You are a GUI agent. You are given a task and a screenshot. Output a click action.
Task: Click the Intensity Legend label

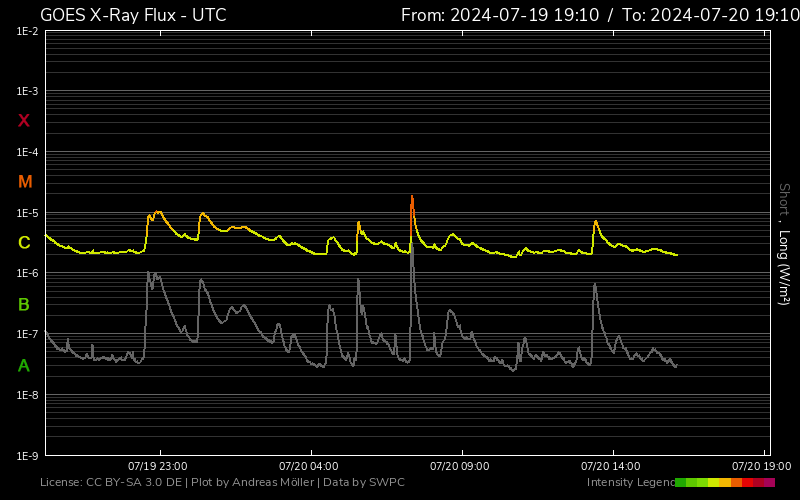[629, 483]
